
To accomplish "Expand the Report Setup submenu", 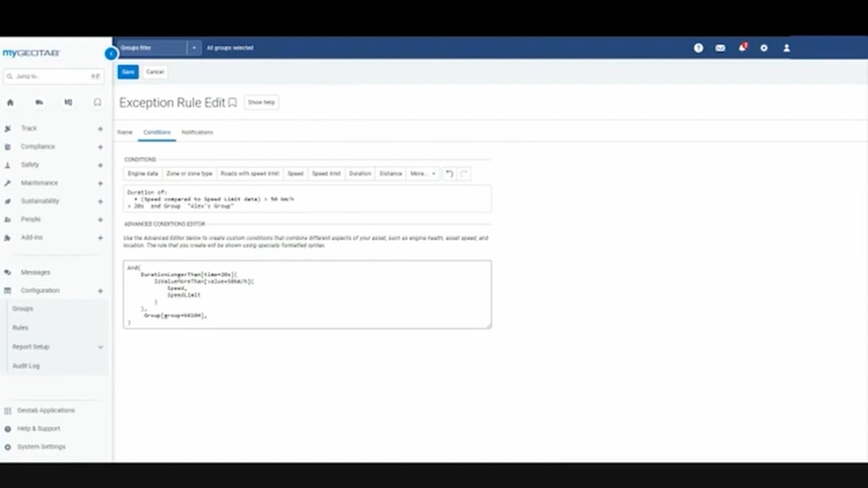I will [x=100, y=347].
